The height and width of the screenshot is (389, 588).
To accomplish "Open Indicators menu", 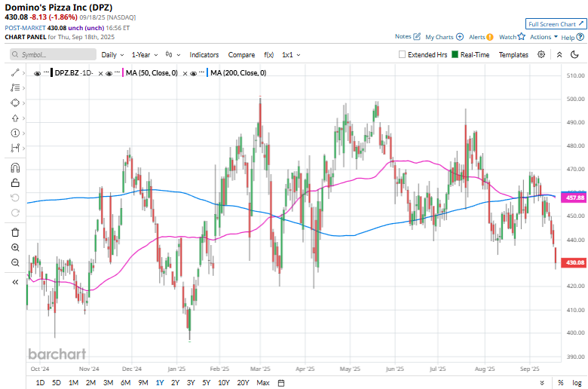I will [204, 55].
